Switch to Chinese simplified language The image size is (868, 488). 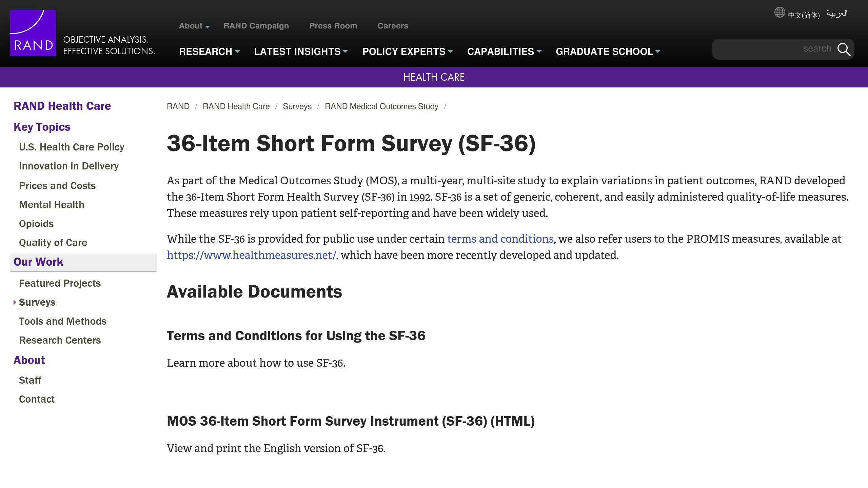(804, 15)
